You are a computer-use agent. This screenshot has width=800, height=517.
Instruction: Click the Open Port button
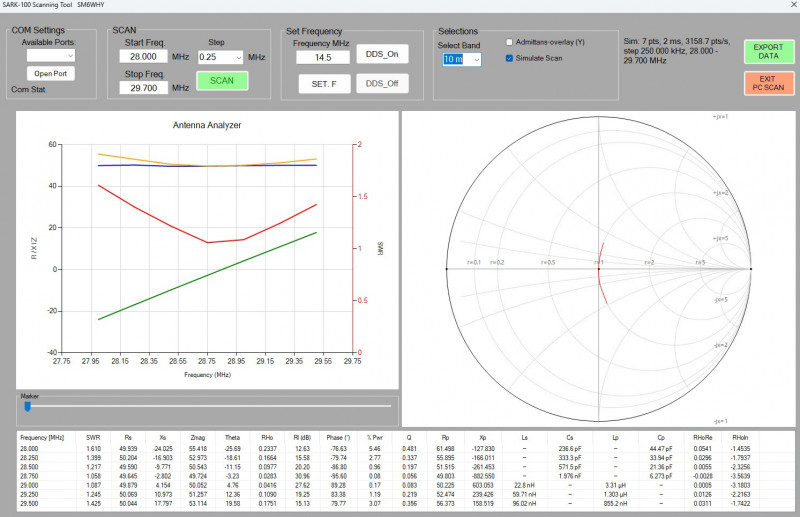(x=51, y=73)
